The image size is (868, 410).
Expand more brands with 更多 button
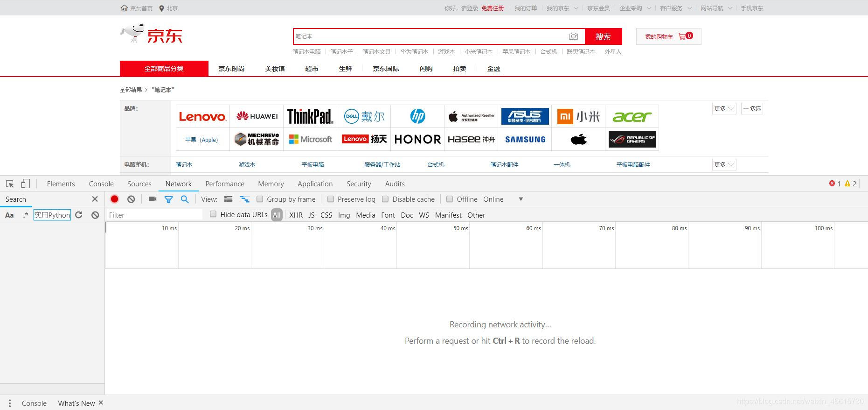coord(724,109)
